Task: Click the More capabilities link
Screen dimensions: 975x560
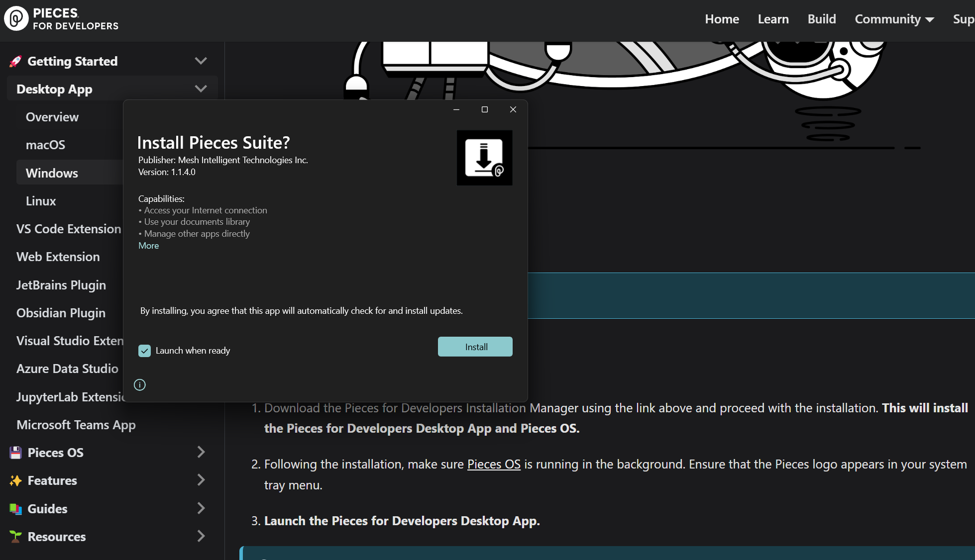Action: coord(148,246)
